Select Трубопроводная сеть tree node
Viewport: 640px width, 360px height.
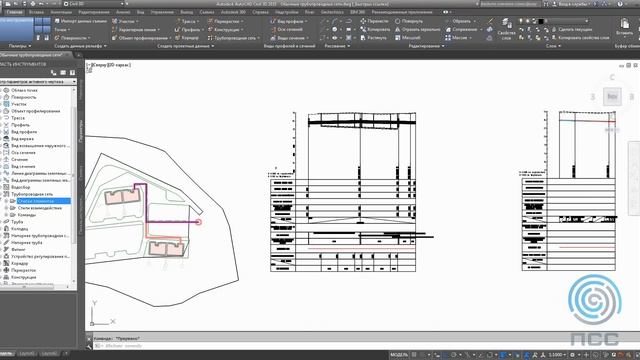(x=32, y=194)
